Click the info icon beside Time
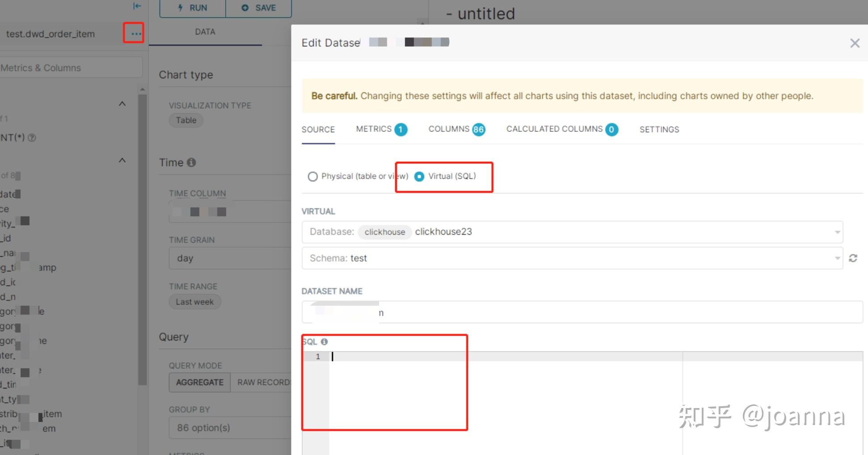Viewport: 868px width, 455px height. point(191,162)
